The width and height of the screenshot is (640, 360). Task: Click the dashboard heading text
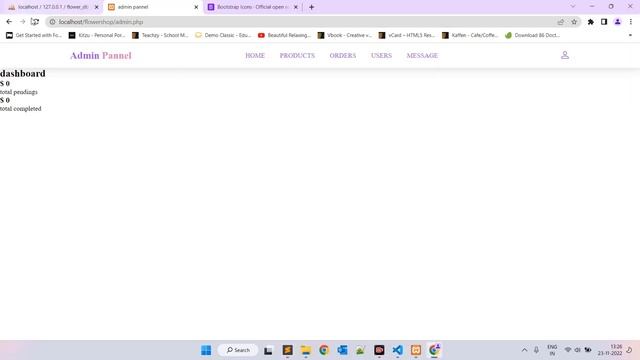pyautogui.click(x=23, y=73)
